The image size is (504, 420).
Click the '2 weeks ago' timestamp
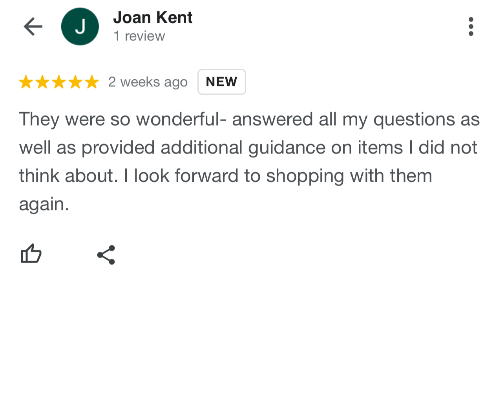click(x=148, y=82)
